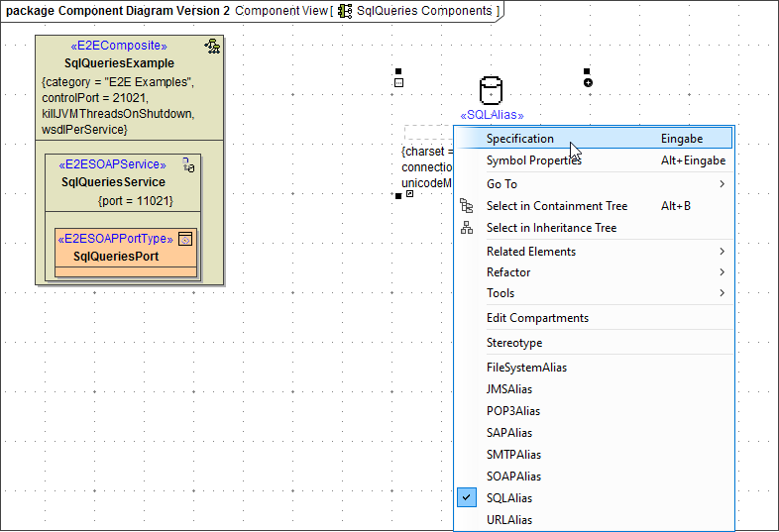This screenshot has height=532, width=779.
Task: Click the E2EComposite icon in SqlQueriesExample
Action: [212, 47]
